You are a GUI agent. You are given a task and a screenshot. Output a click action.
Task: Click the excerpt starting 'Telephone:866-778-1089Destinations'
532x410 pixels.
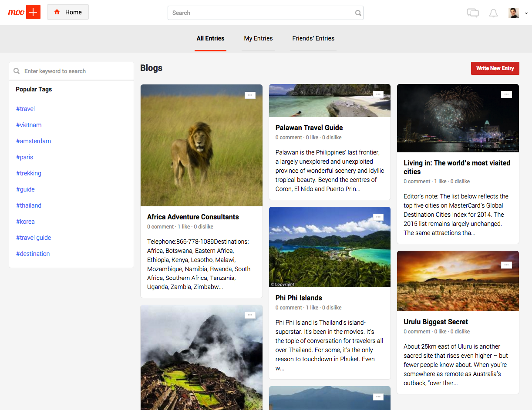click(199, 264)
